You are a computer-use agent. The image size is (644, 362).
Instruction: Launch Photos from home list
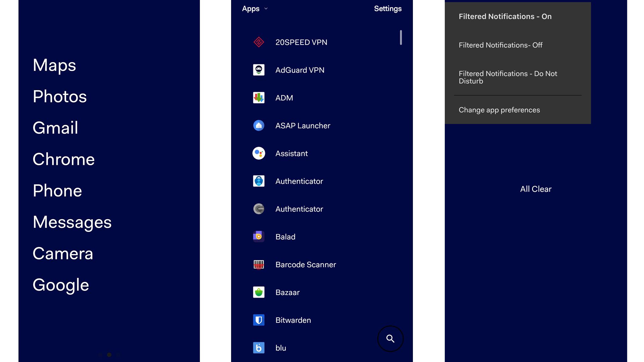pos(60,97)
